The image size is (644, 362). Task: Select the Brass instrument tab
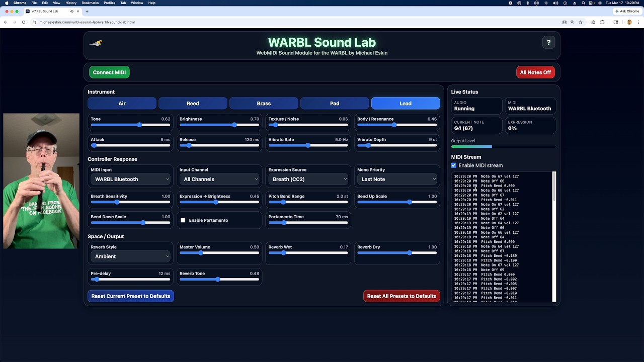coord(264,104)
